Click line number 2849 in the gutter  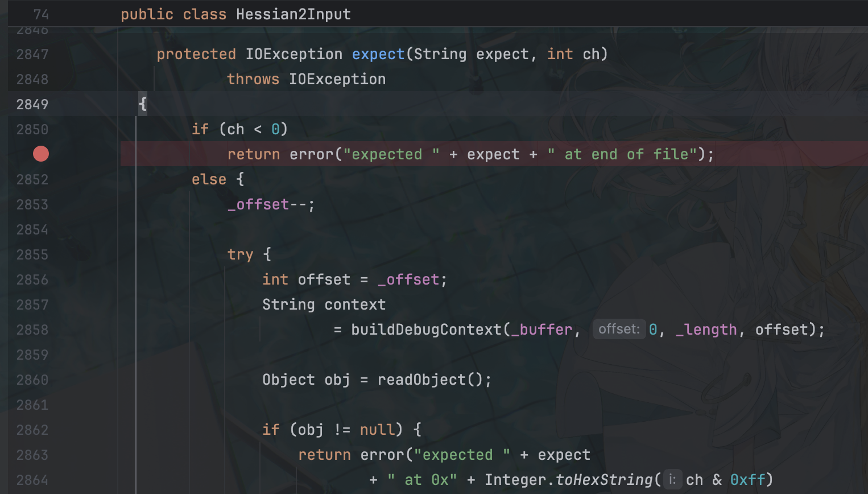coord(32,104)
